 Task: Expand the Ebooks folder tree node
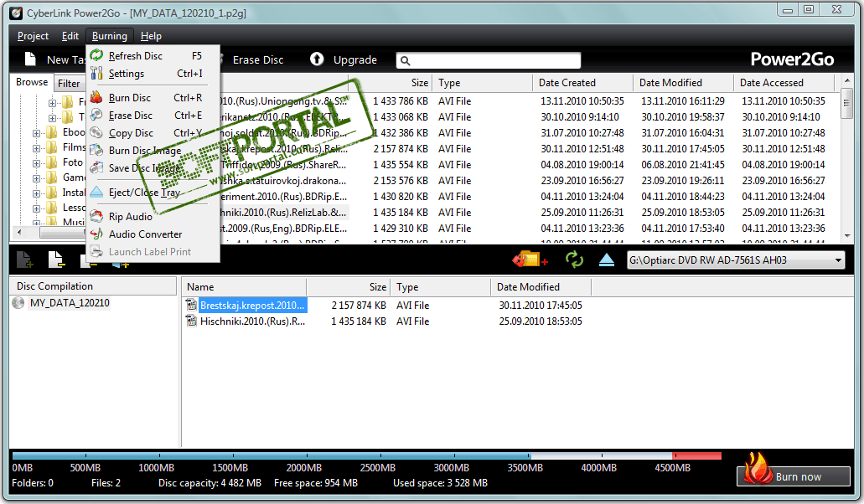(x=36, y=133)
